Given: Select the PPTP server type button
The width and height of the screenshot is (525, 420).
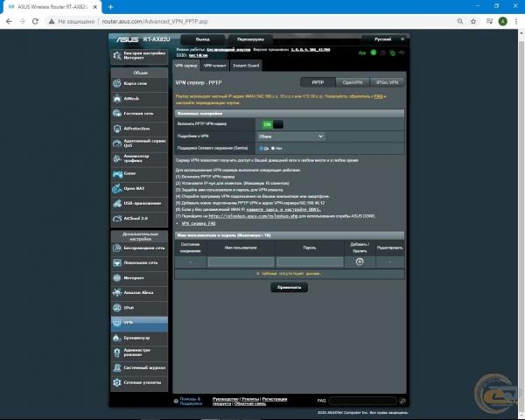Looking at the screenshot, I should [318, 82].
